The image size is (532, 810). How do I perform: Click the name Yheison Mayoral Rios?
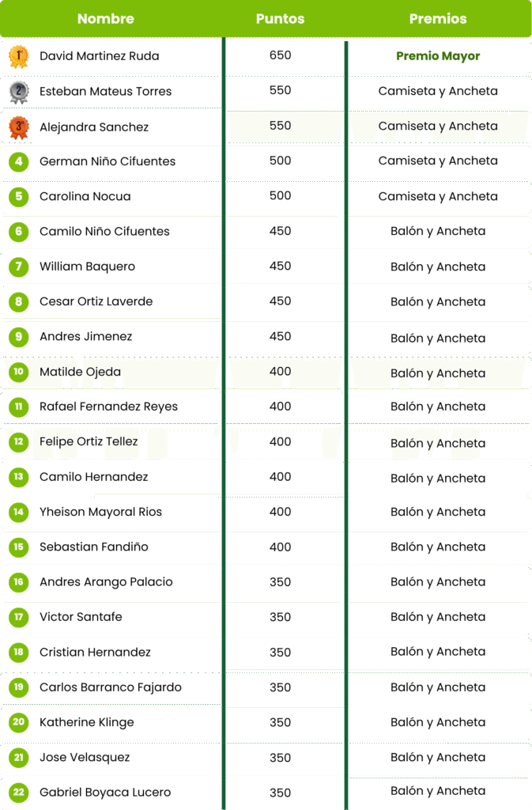100,512
